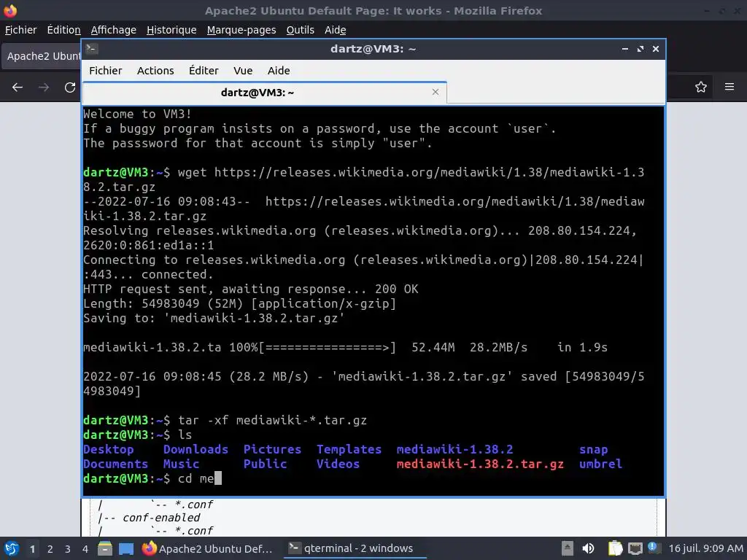
Task: Click the wget download progress bar line
Action: [345, 347]
